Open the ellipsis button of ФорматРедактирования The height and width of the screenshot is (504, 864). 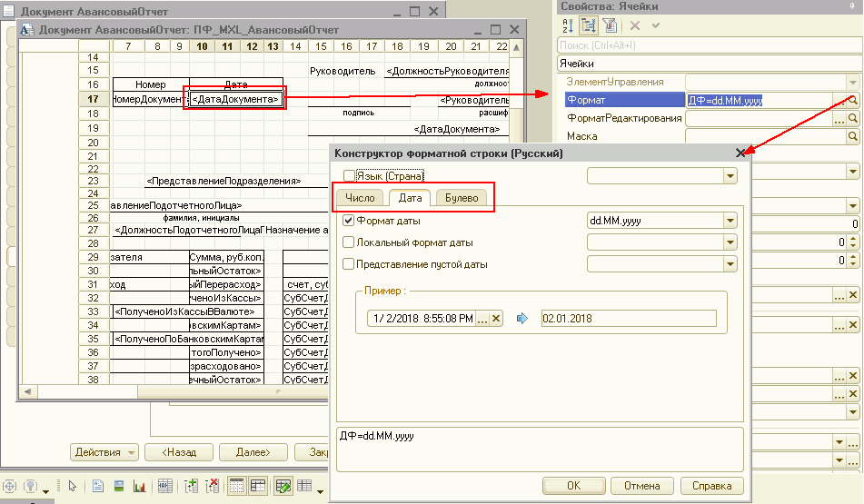[x=839, y=118]
